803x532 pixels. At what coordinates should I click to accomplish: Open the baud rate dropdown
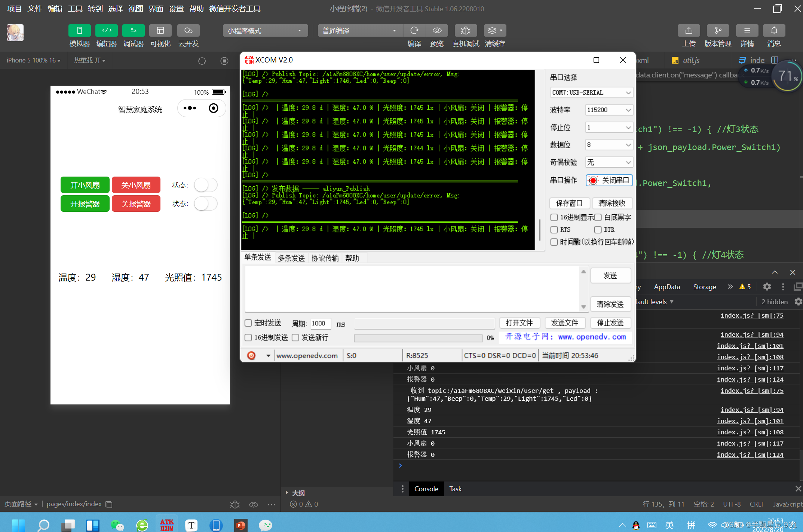[x=609, y=110]
